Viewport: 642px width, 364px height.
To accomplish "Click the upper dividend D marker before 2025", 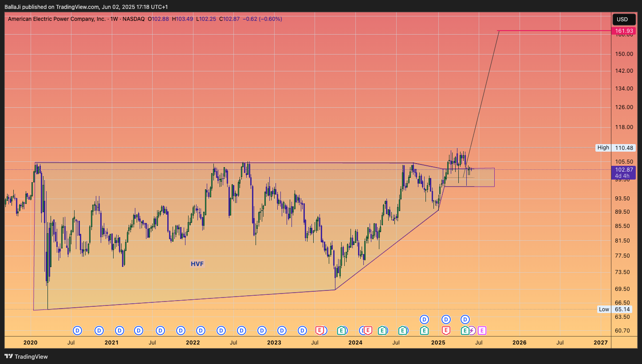I will (424, 319).
